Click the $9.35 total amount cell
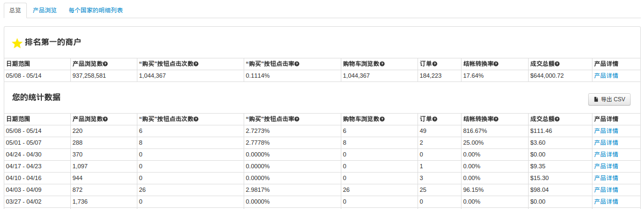This screenshot has height=209, width=644. [x=538, y=166]
